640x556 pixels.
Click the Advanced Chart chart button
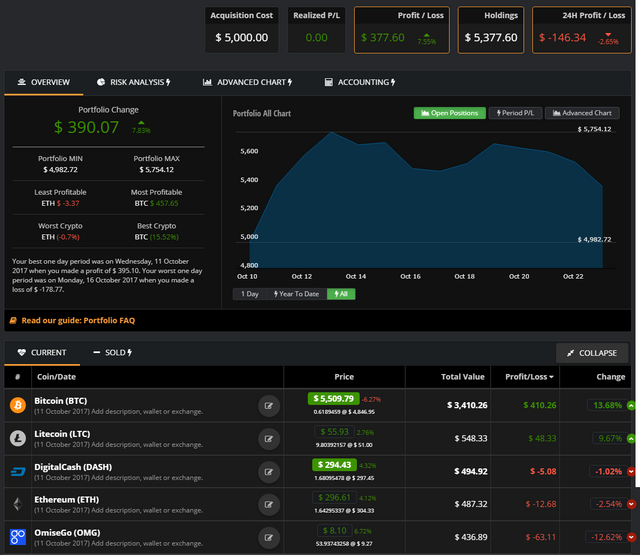coord(582,113)
